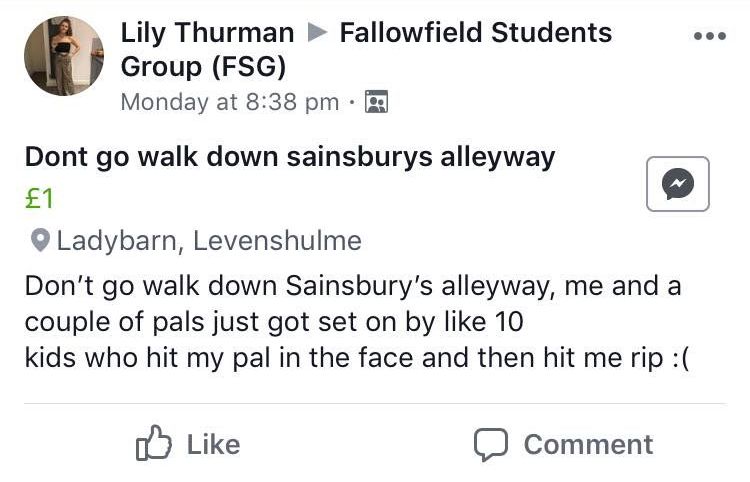Click the Comment button label
This screenshot has width=750, height=482.
coord(588,444)
